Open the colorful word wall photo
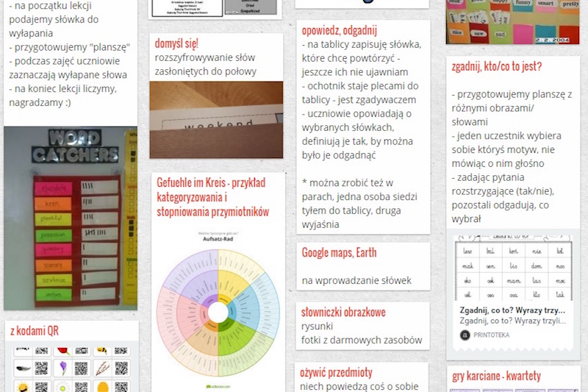The height and width of the screenshot is (392, 588). point(512,22)
